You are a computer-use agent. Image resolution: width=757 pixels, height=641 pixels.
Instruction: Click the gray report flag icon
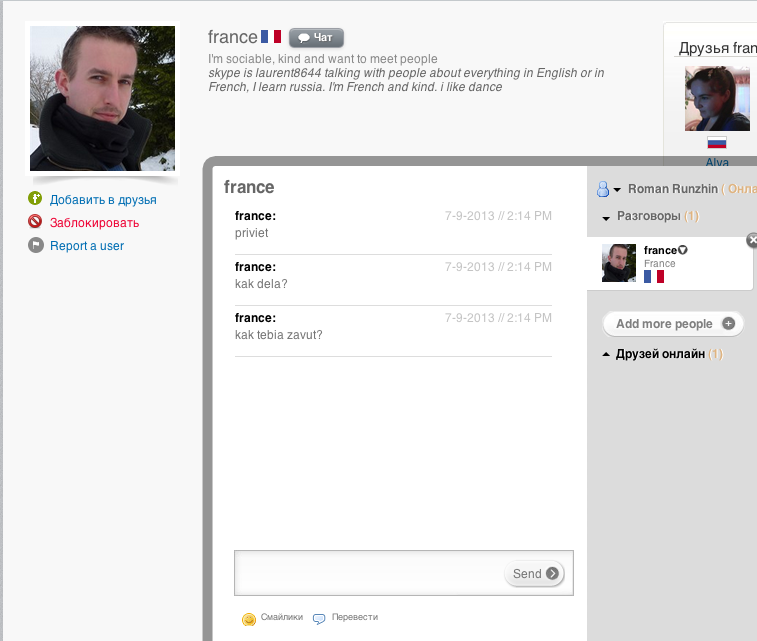pyautogui.click(x=35, y=245)
